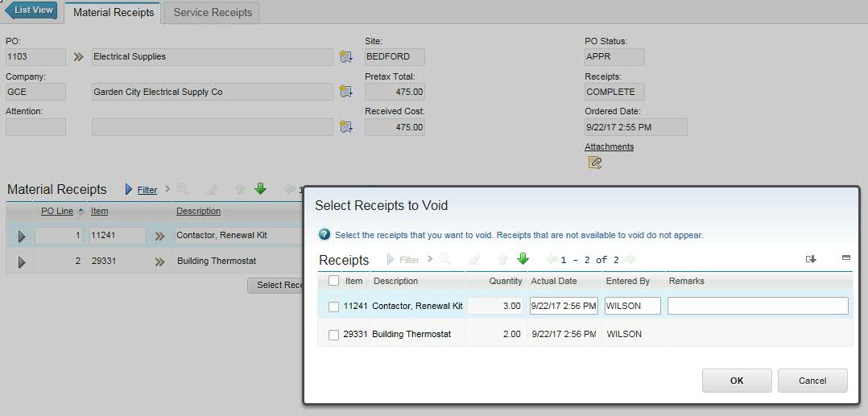868x416 pixels.
Task: Click the green download arrow in Receipts dialog
Action: tap(522, 259)
